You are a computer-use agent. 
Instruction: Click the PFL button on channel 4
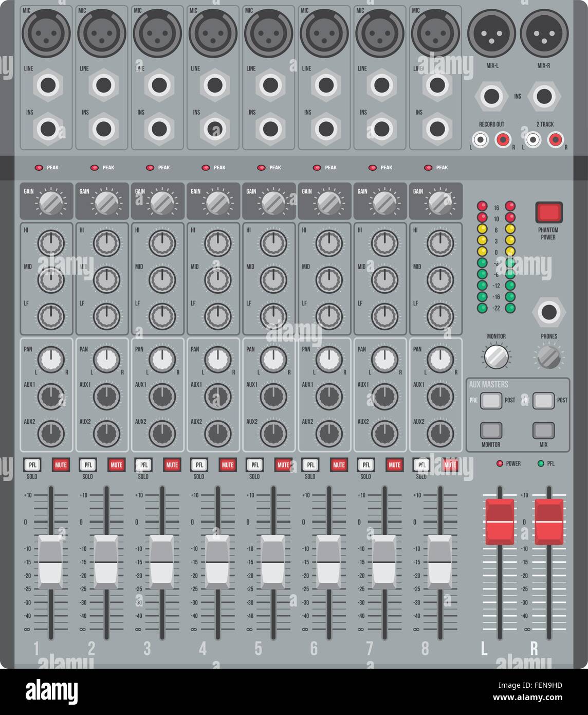(x=199, y=465)
